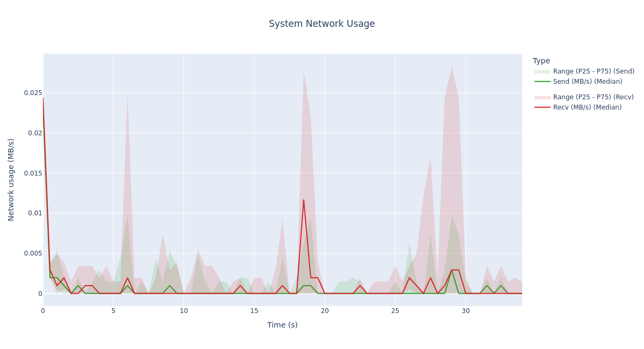644x349 pixels.
Task: Click the Time (s) x-axis title
Action: pyautogui.click(x=282, y=325)
